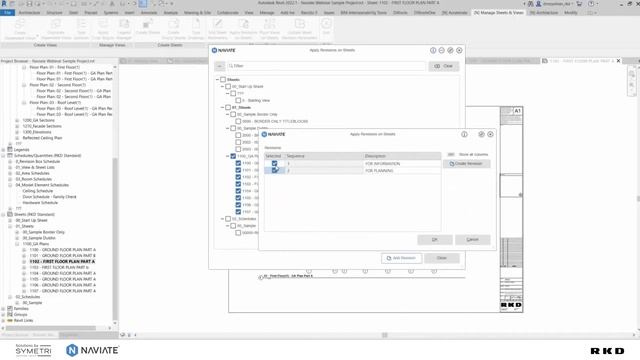
Task: Check the root Sheets checkbox
Action: click(223, 80)
